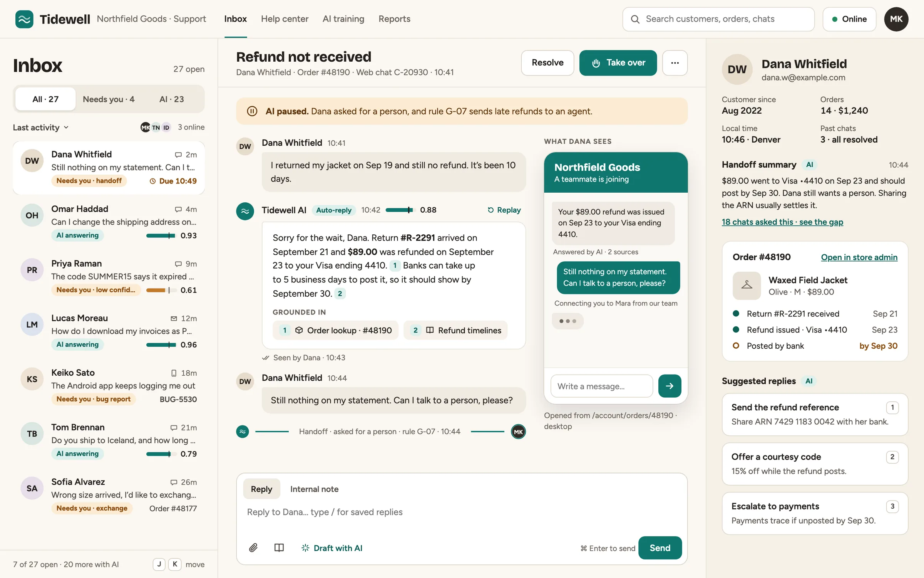
Task: Click the AI badge next to Handoff summary
Action: tap(810, 165)
